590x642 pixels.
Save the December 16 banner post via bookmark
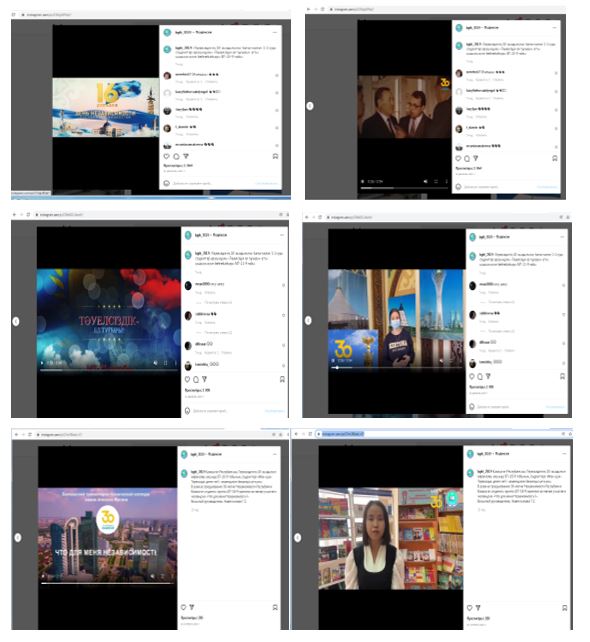(276, 156)
